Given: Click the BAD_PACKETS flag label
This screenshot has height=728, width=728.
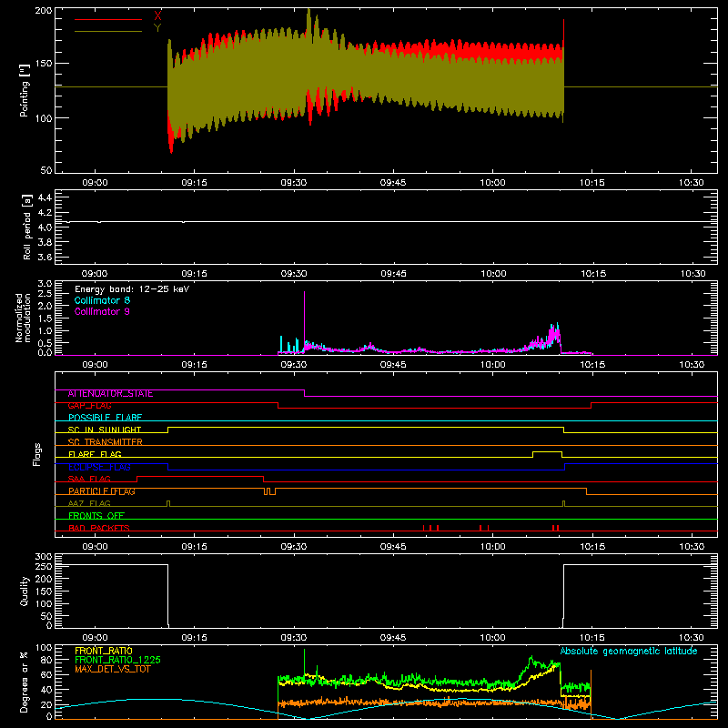Looking at the screenshot, I should pyautogui.click(x=99, y=528).
